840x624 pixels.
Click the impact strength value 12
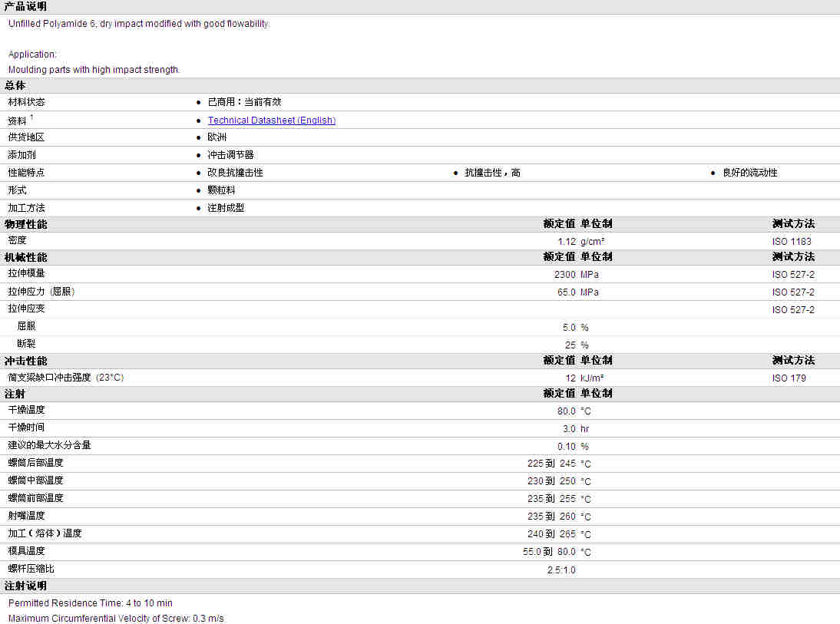[570, 378]
